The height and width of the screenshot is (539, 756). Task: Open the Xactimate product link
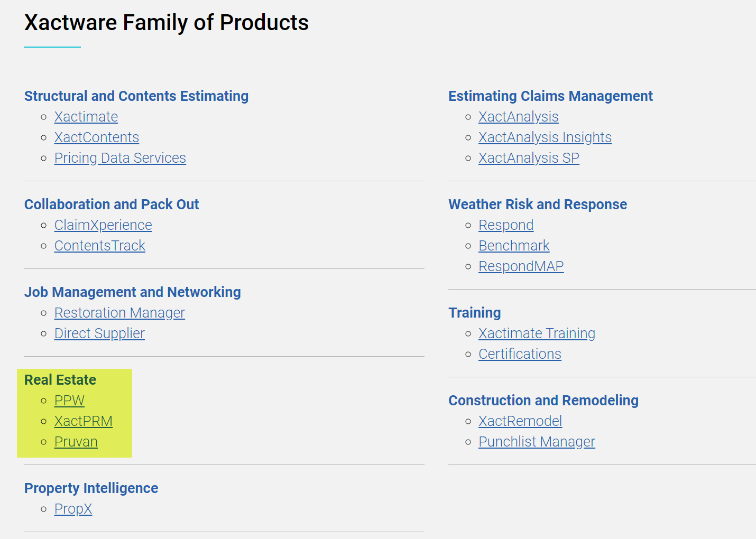tap(86, 117)
